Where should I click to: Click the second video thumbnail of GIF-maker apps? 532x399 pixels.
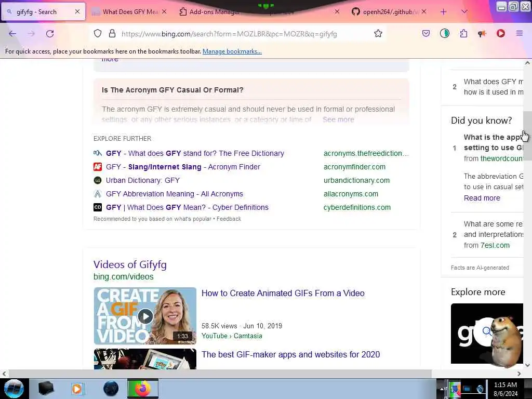pyautogui.click(x=145, y=359)
